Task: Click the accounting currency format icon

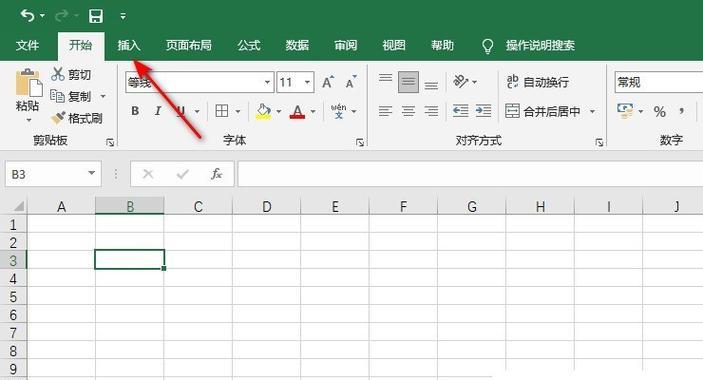Action: (625, 111)
